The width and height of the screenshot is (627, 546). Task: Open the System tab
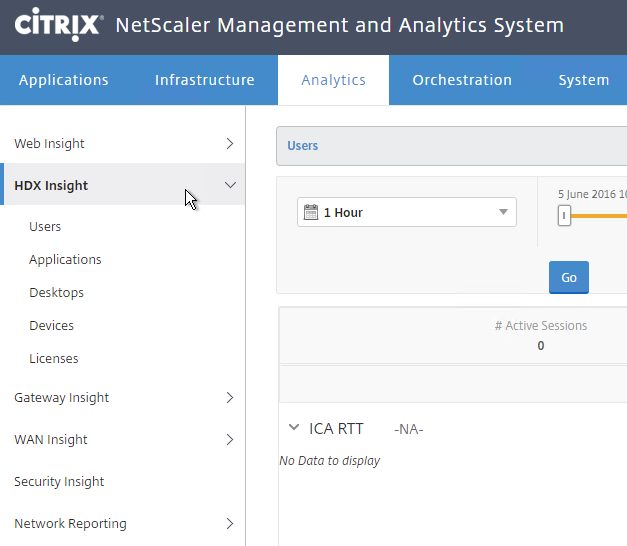[583, 80]
